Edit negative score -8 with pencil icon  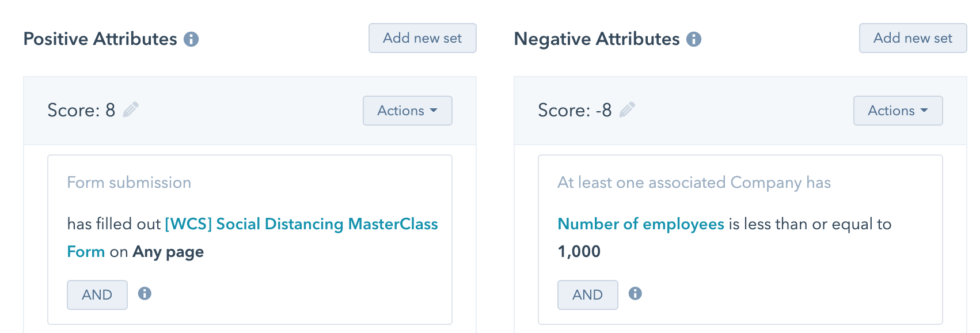pyautogui.click(x=627, y=109)
